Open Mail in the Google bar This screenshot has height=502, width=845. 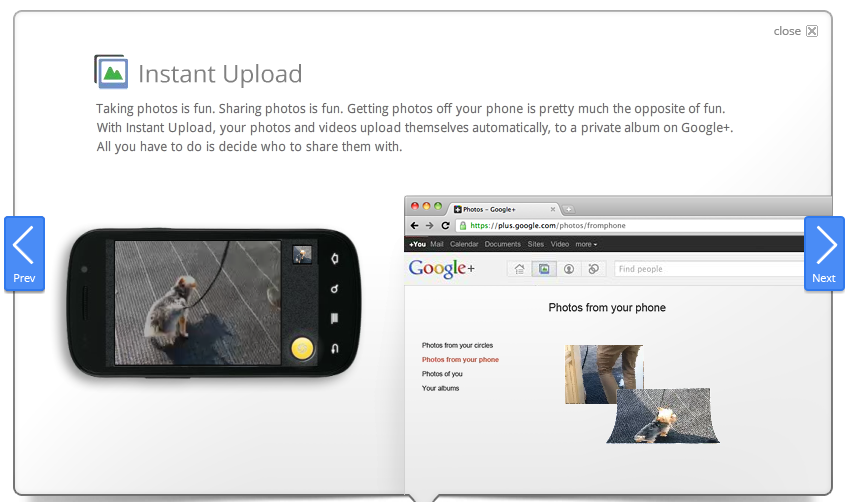click(437, 244)
